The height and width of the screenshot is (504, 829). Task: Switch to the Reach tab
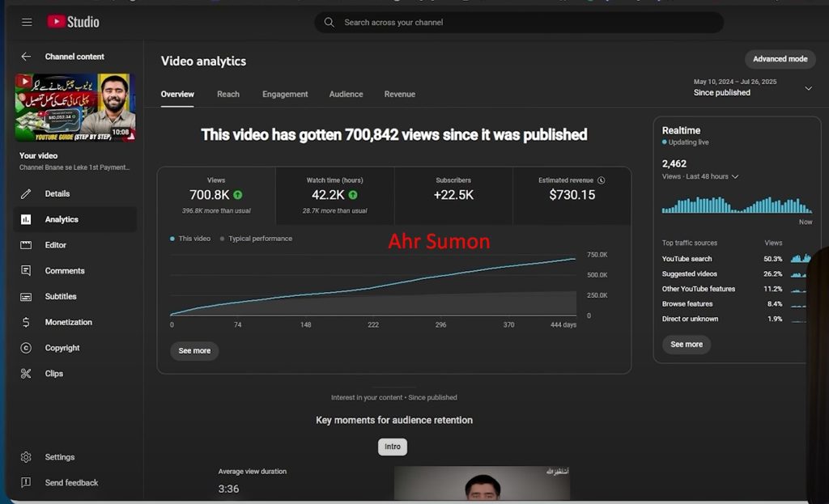click(227, 94)
